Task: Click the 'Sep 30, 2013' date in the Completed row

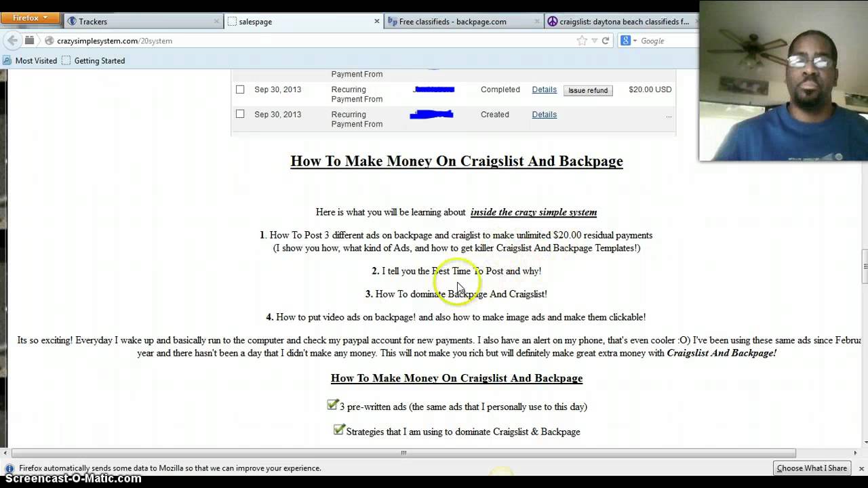Action: pos(277,89)
